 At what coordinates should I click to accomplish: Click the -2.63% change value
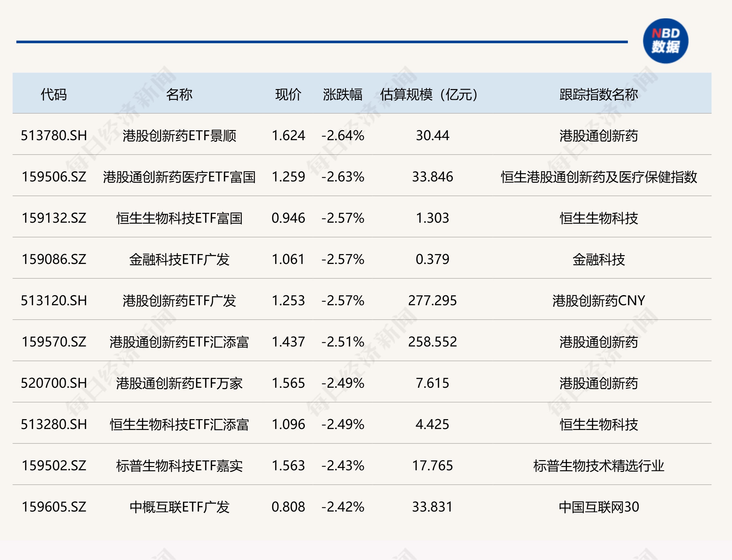click(342, 177)
